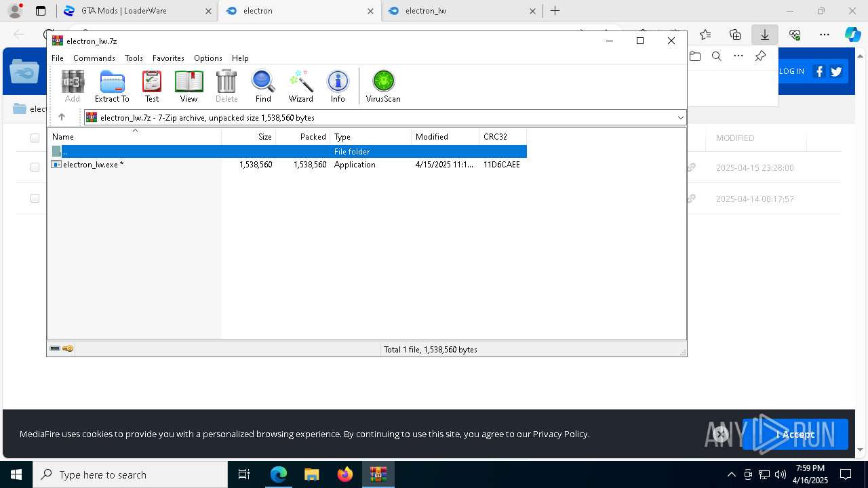The width and height of the screenshot is (868, 488).
Task: Click the taskbar search box
Action: [x=130, y=474]
